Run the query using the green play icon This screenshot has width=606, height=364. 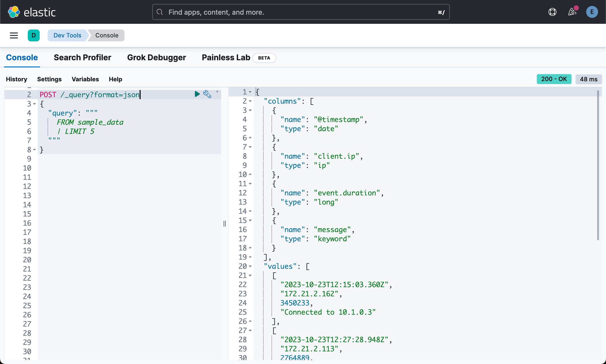(x=197, y=94)
